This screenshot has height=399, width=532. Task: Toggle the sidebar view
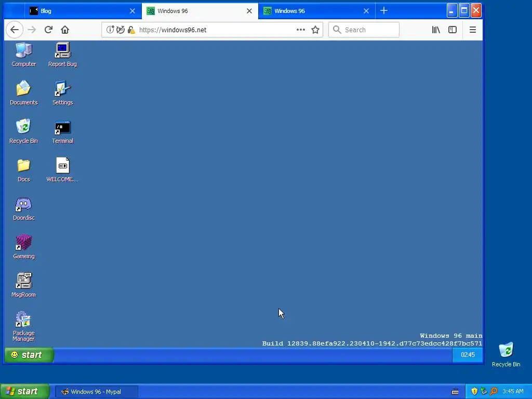[453, 30]
